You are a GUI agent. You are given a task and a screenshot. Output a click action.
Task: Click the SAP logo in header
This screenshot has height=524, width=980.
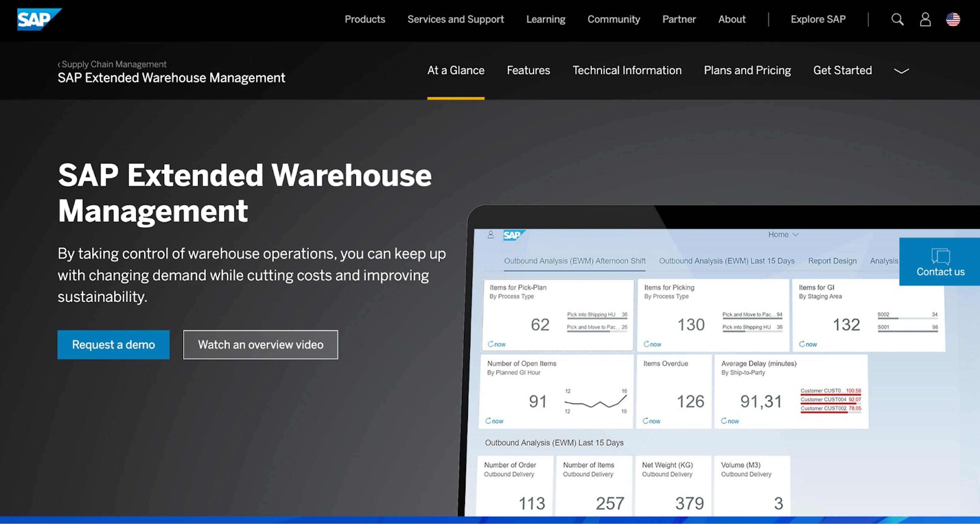coord(39,19)
